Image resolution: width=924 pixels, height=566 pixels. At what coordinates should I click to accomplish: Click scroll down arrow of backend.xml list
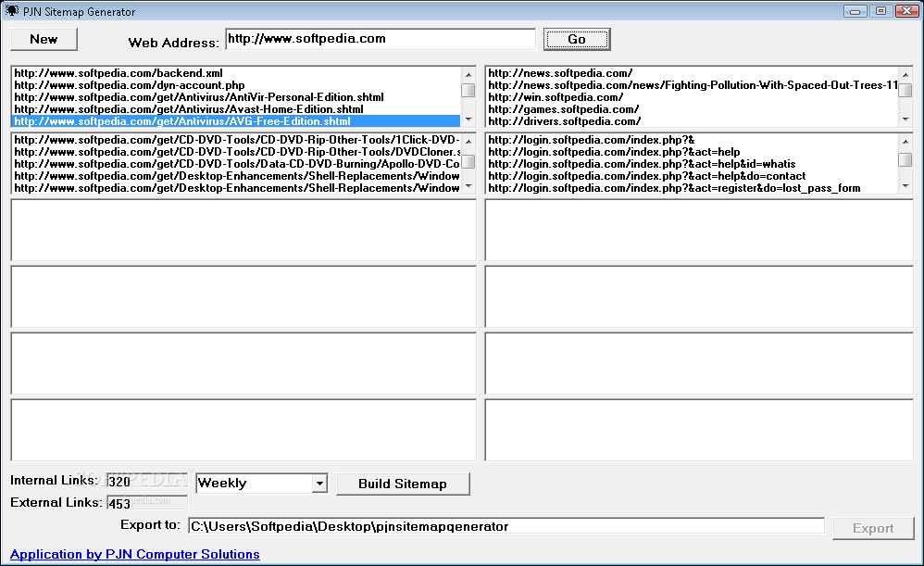click(x=468, y=119)
